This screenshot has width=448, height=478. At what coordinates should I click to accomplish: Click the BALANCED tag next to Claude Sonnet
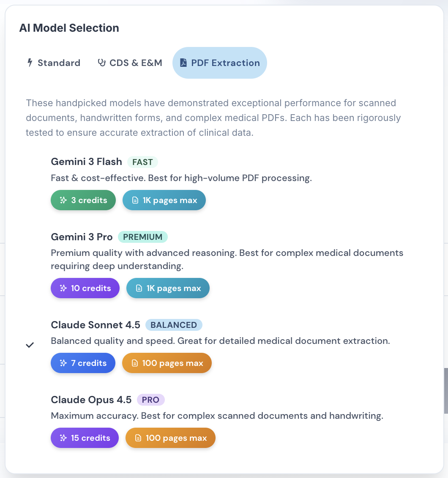tap(174, 325)
